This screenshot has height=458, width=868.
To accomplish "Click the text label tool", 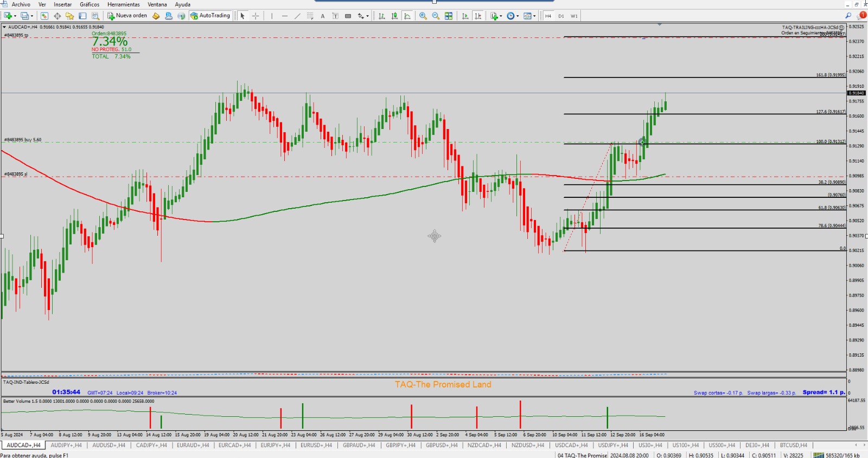I will (323, 16).
